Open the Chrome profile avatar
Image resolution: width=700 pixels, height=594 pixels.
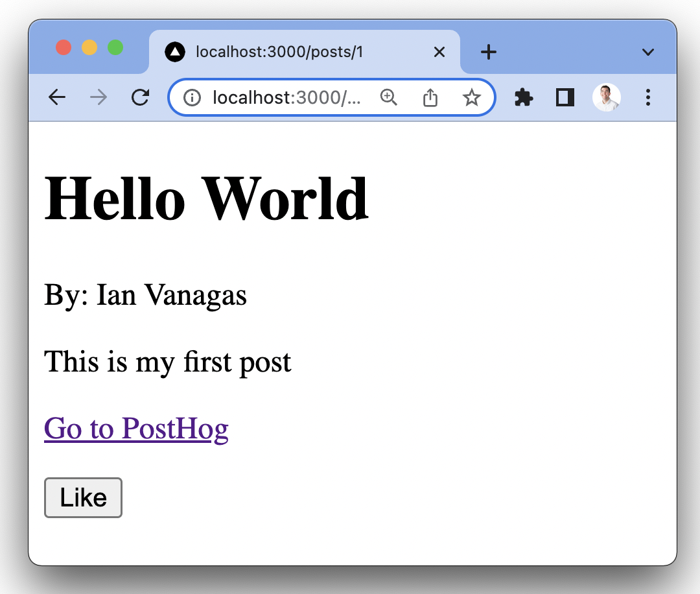click(x=607, y=97)
